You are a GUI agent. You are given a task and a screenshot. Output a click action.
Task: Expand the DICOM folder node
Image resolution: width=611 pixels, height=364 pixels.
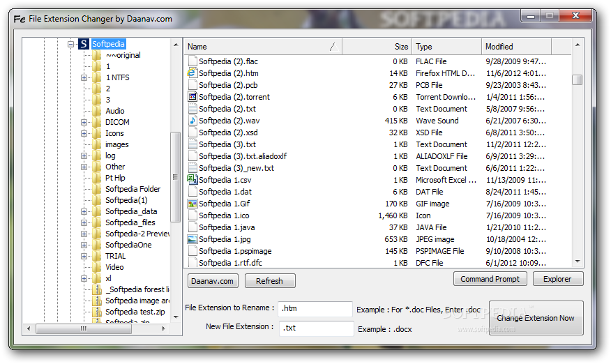[84, 122]
